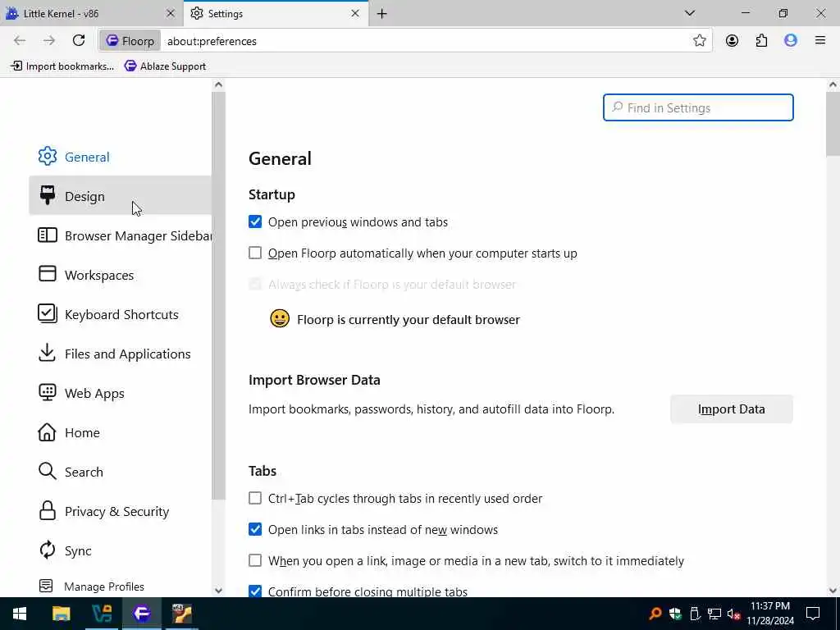Bookmark this page with the star

point(699,41)
